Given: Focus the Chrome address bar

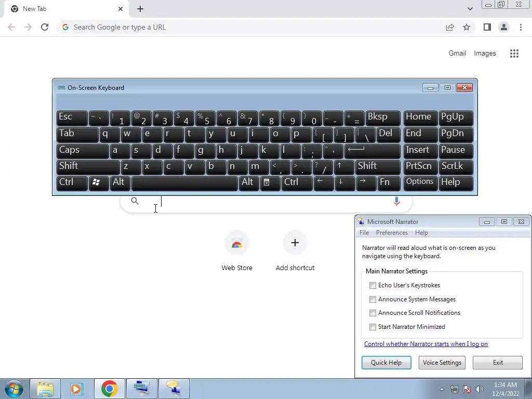Looking at the screenshot, I should (x=251, y=27).
